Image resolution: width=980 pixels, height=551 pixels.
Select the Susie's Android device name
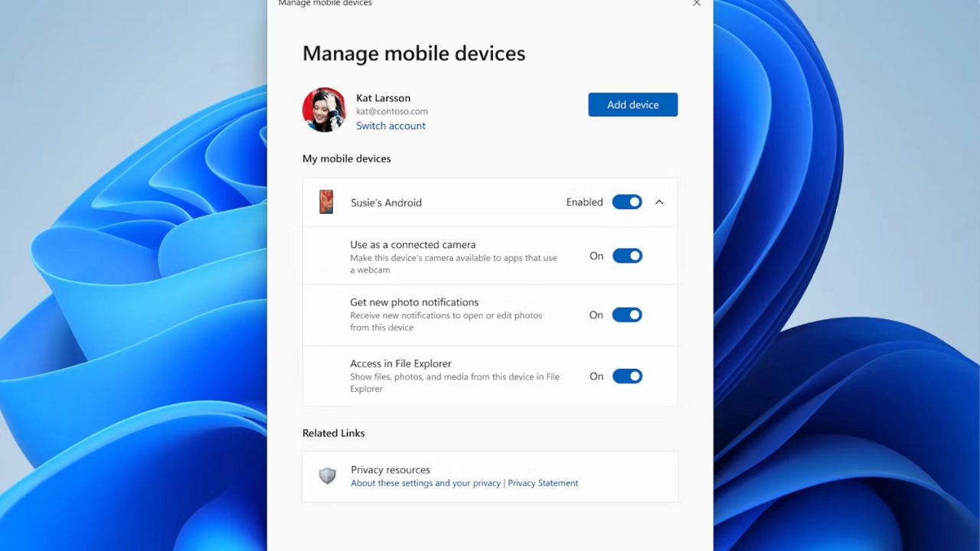386,202
